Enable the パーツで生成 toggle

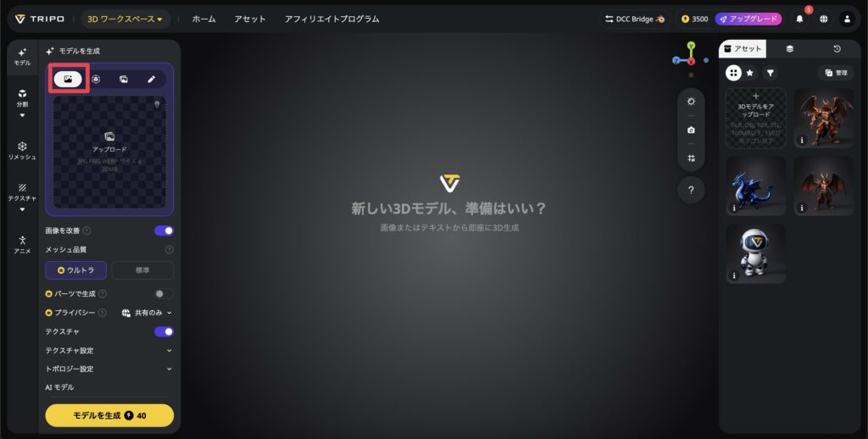[164, 294]
